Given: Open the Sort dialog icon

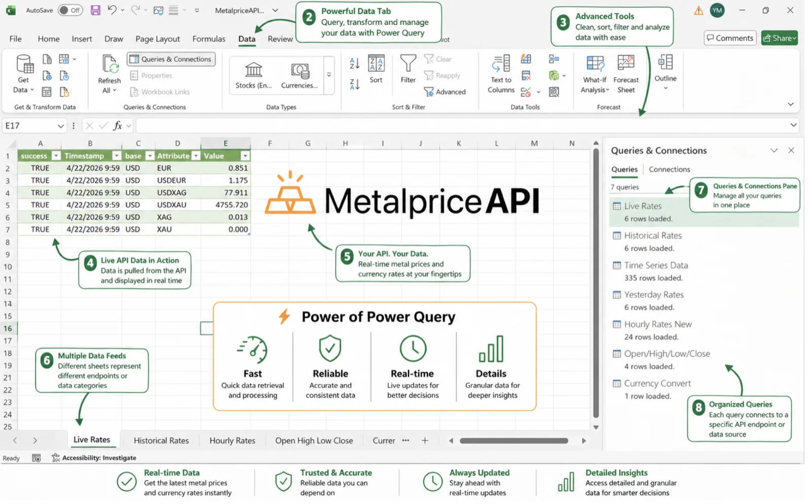Looking at the screenshot, I should coord(376,64).
